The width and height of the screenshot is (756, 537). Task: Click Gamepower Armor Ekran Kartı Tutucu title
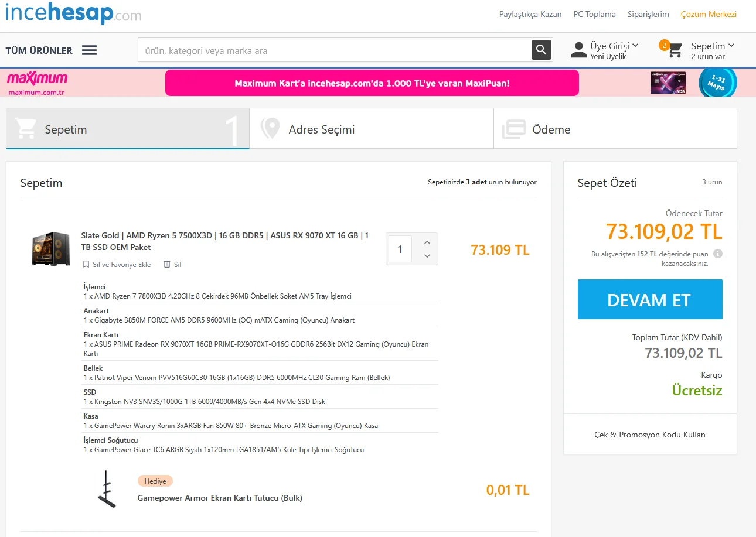(x=220, y=498)
